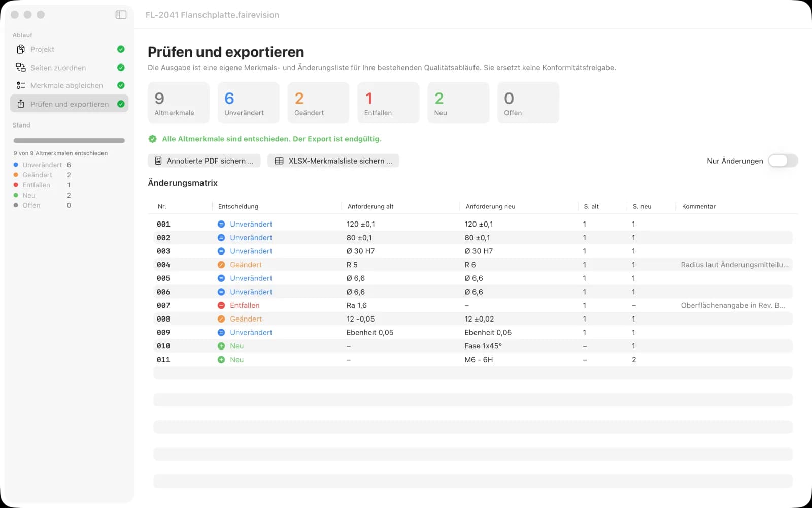
Task: Click the green seal icon by the export status
Action: coord(153,139)
